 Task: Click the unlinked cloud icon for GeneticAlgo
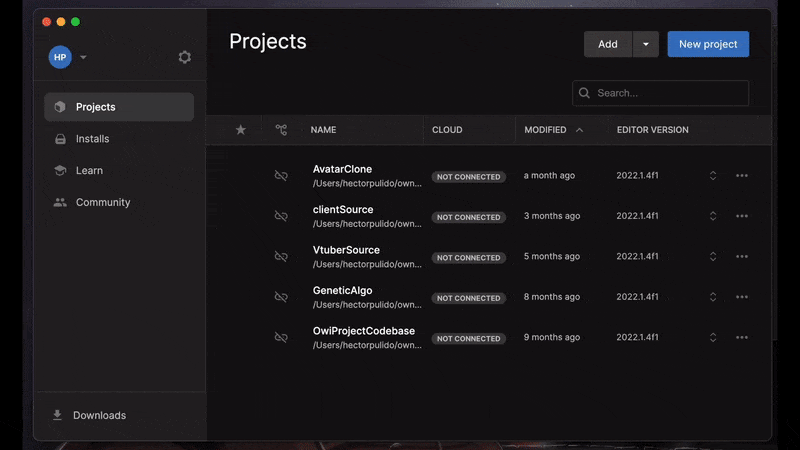click(x=281, y=297)
